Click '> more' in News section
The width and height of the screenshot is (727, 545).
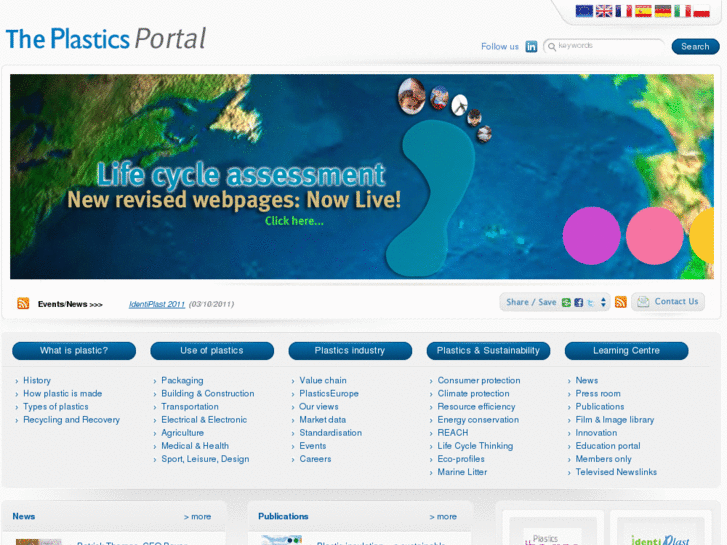coord(197,516)
